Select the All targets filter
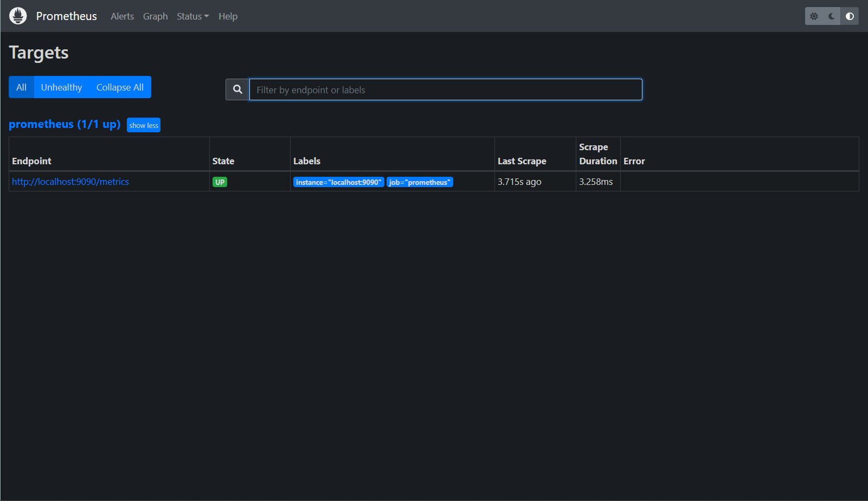Image resolution: width=868 pixels, height=501 pixels. (x=21, y=87)
